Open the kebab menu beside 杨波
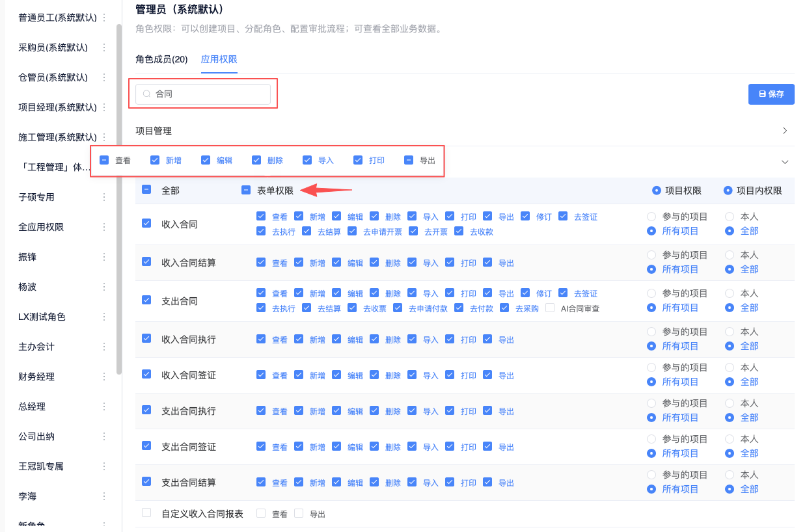 point(103,287)
